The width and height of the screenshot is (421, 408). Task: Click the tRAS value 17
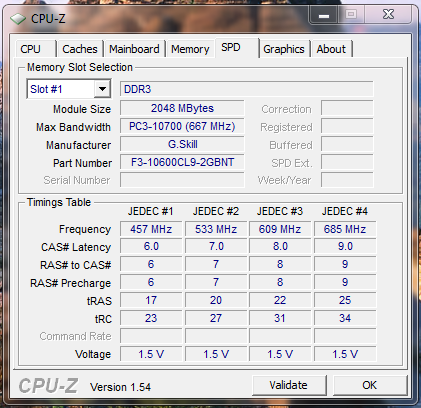[x=151, y=300]
